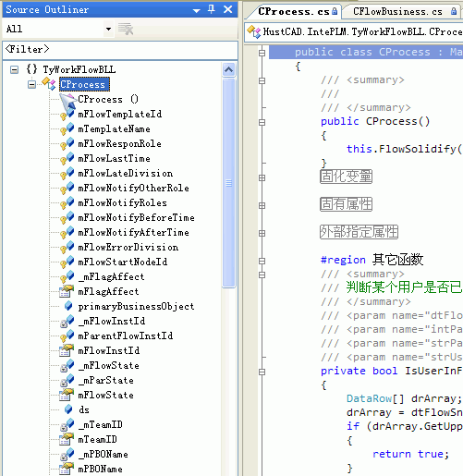Screen dimensions: 463x476
Task: Click icon beside mFlowNotifyOtherRole field
Action: tap(67, 188)
